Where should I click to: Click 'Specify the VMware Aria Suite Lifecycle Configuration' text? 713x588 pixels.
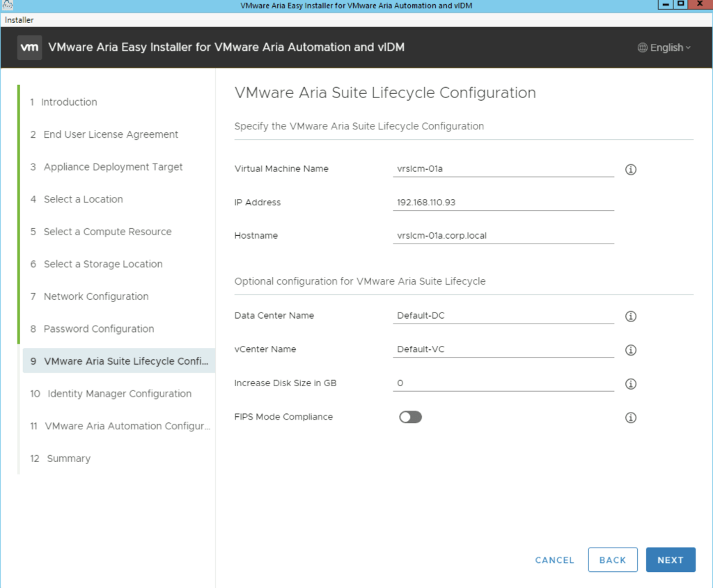click(359, 127)
